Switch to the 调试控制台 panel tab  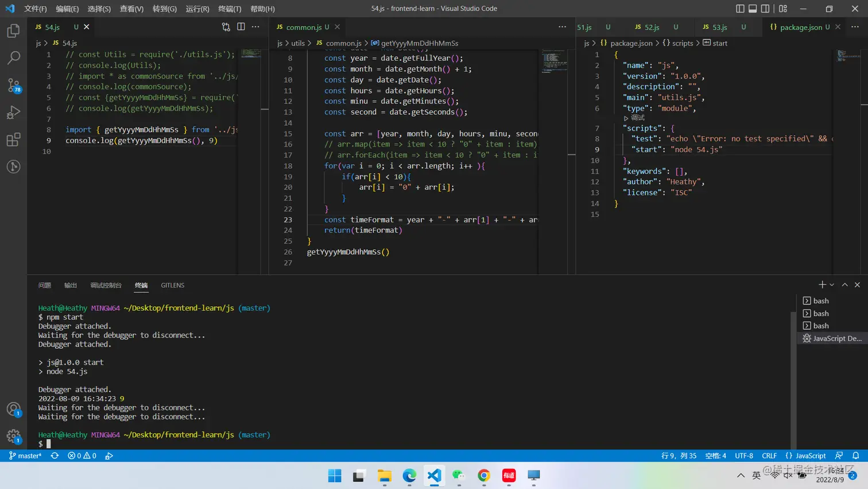tap(106, 285)
